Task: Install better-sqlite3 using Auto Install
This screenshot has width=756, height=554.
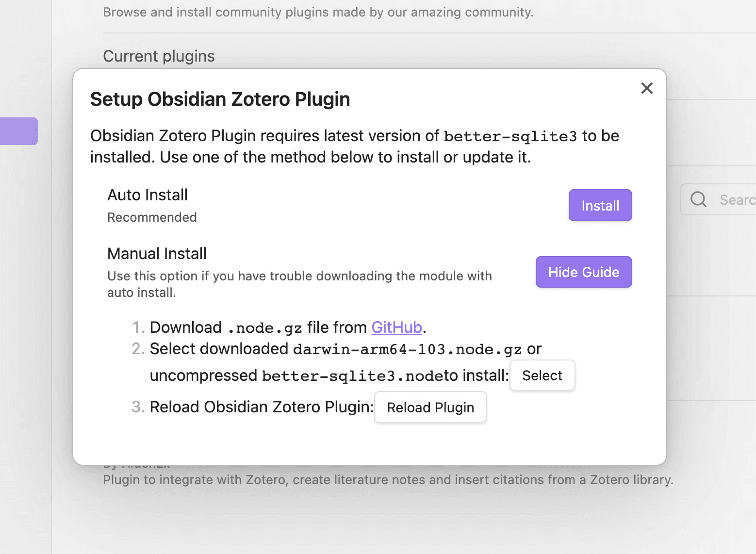Action: tap(600, 205)
